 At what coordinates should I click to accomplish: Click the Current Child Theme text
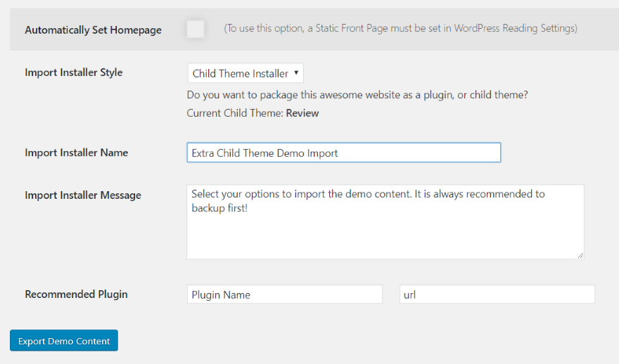coord(235,113)
